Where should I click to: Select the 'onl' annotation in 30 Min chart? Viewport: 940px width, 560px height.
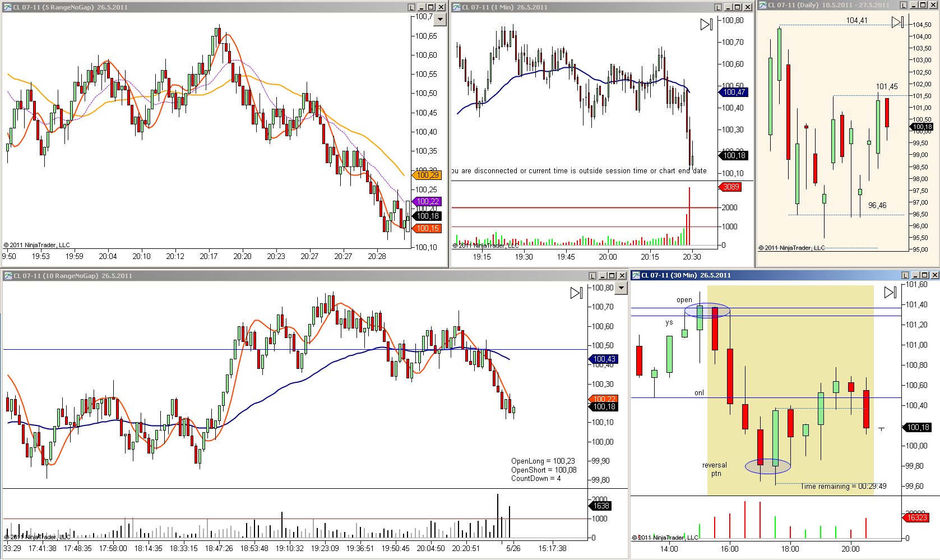(699, 393)
